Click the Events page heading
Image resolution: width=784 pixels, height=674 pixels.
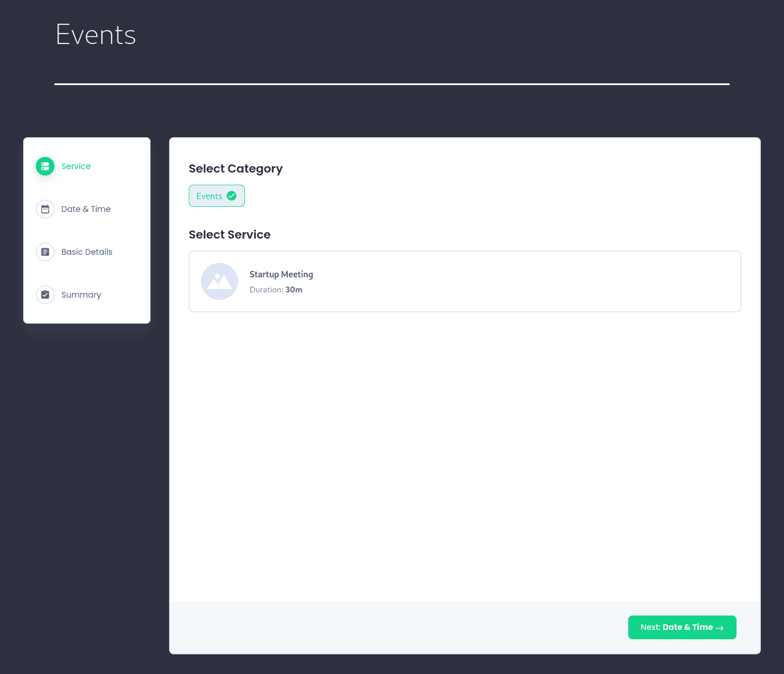pos(96,35)
